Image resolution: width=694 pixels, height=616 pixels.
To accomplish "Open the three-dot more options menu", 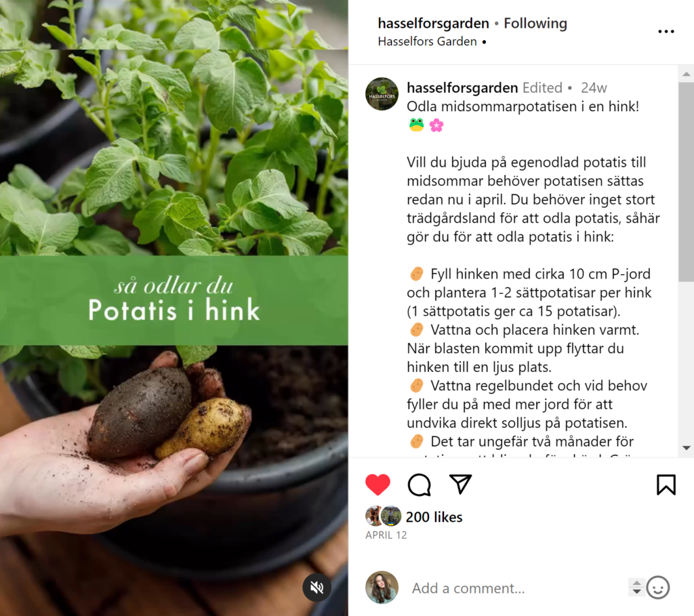I will point(666,31).
